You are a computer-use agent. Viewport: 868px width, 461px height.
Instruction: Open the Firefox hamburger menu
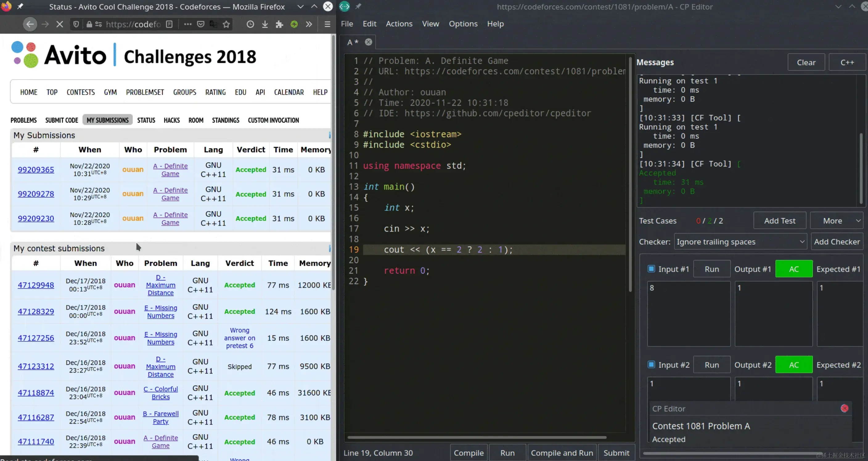(327, 24)
